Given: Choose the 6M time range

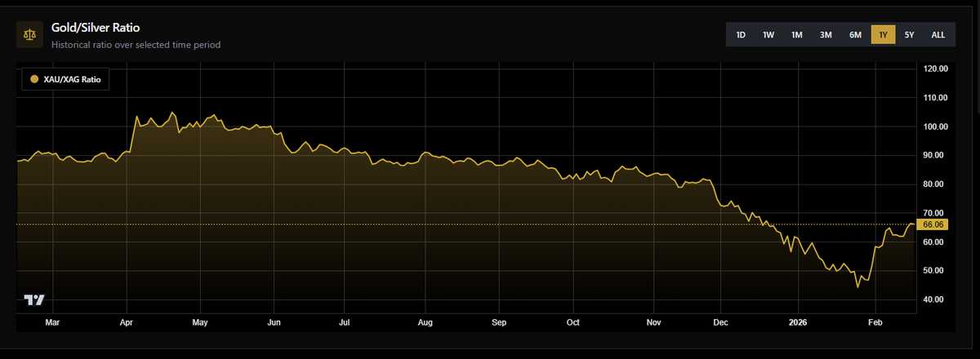Looking at the screenshot, I should click(x=855, y=34).
